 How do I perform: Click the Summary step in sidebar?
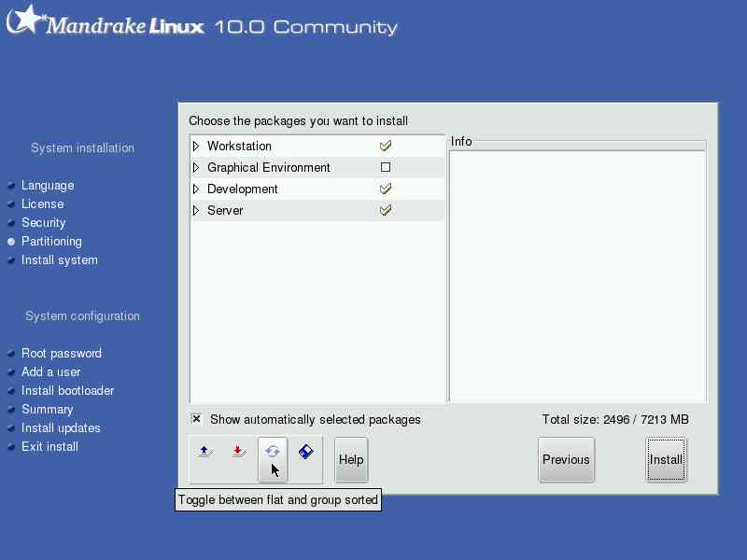(x=48, y=410)
